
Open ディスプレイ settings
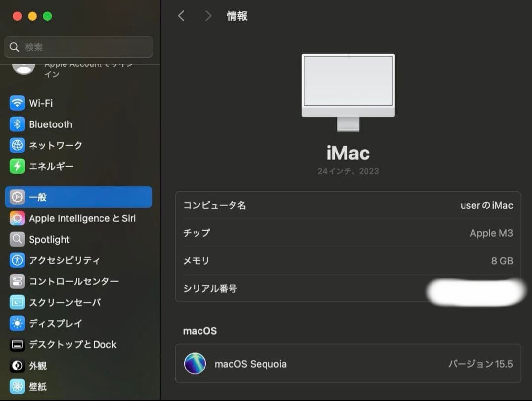pyautogui.click(x=57, y=323)
